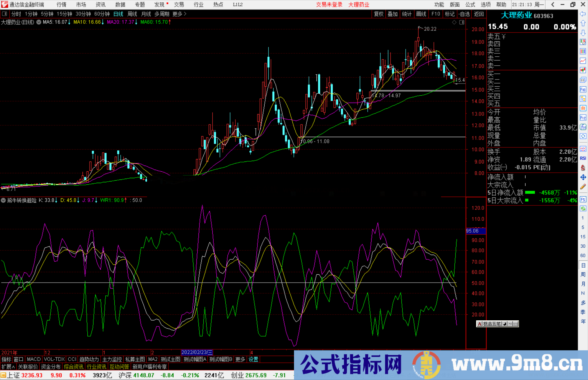The image size is (588, 380).
Task: Open the RSI indicator icon
Action: pos(583,158)
